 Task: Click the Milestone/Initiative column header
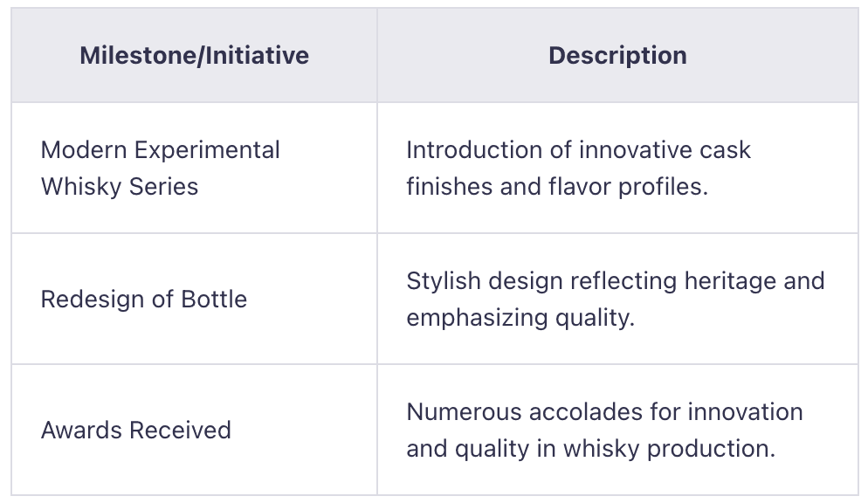pos(194,56)
